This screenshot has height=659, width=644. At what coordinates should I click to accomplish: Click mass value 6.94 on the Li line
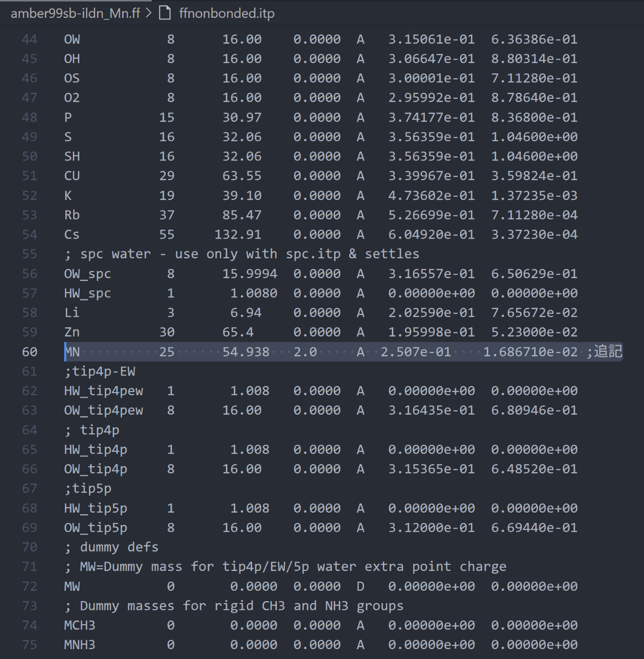246,313
